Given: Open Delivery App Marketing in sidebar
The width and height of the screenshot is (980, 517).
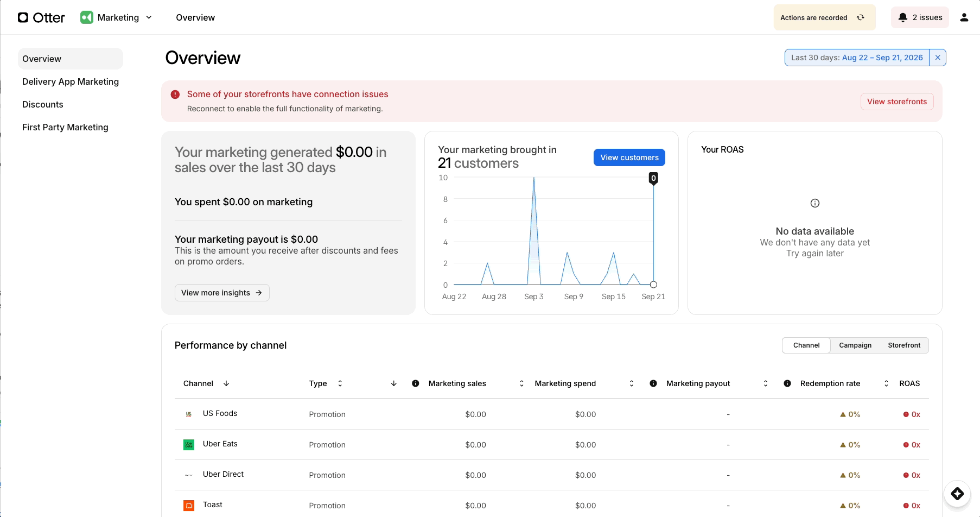Looking at the screenshot, I should coord(71,81).
